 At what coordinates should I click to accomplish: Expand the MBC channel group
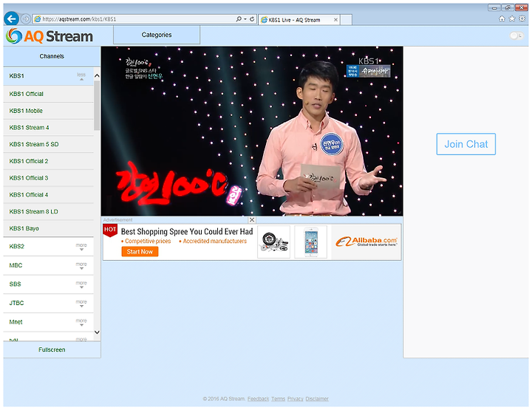(x=81, y=265)
